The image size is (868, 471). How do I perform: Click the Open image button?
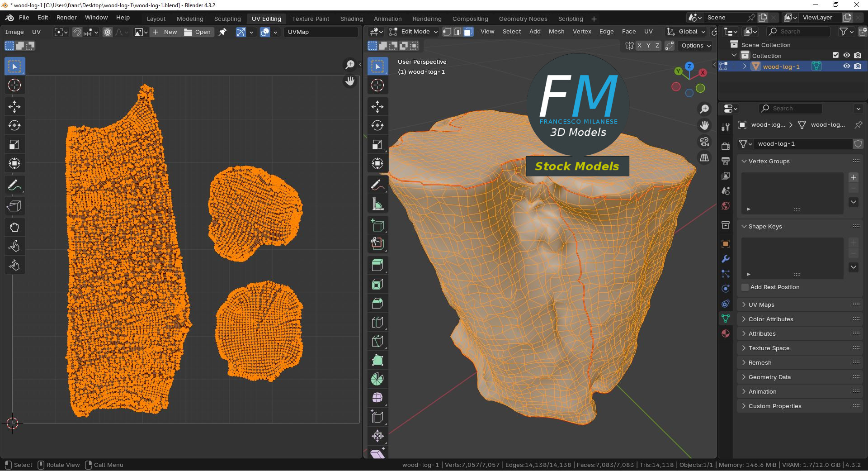[198, 32]
